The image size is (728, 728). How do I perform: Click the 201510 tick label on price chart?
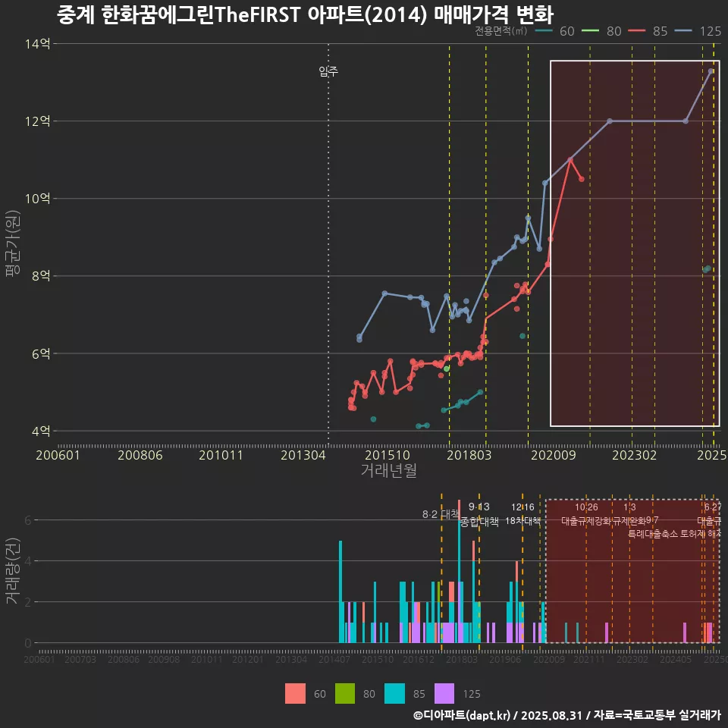tap(388, 455)
